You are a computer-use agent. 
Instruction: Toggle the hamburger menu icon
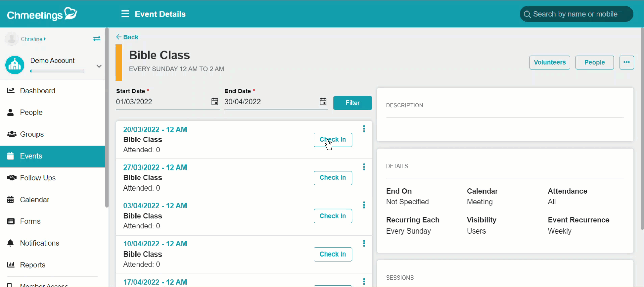(125, 14)
